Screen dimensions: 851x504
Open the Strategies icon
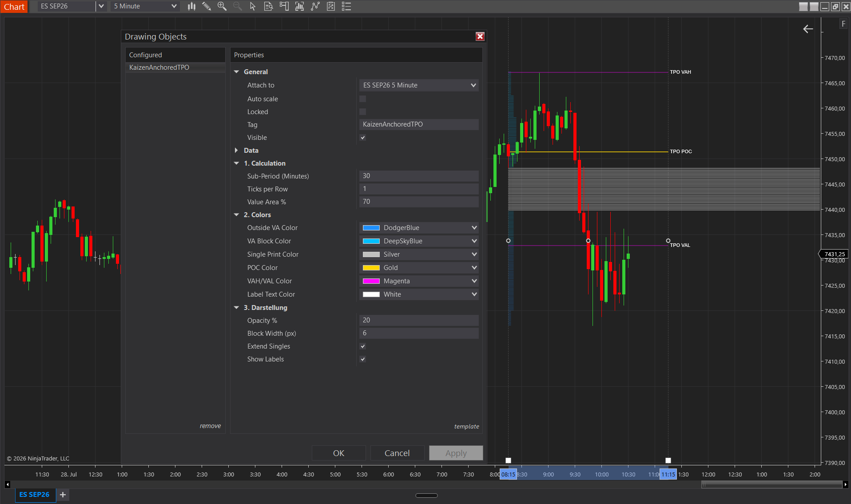click(315, 6)
